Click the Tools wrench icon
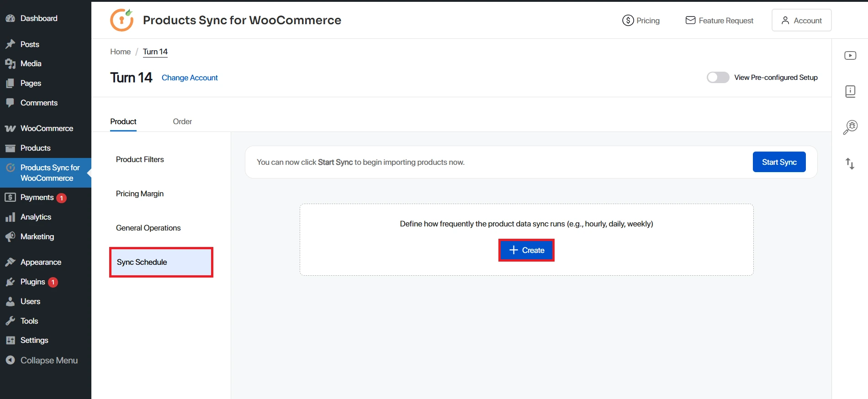The image size is (868, 399). point(10,321)
